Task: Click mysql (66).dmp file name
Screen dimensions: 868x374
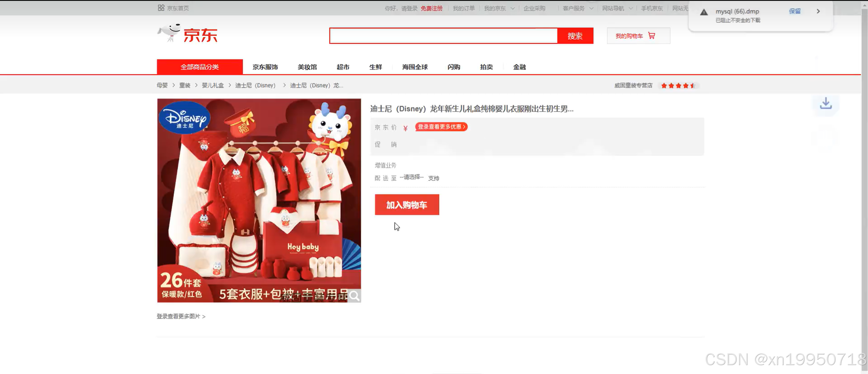Action: [737, 11]
